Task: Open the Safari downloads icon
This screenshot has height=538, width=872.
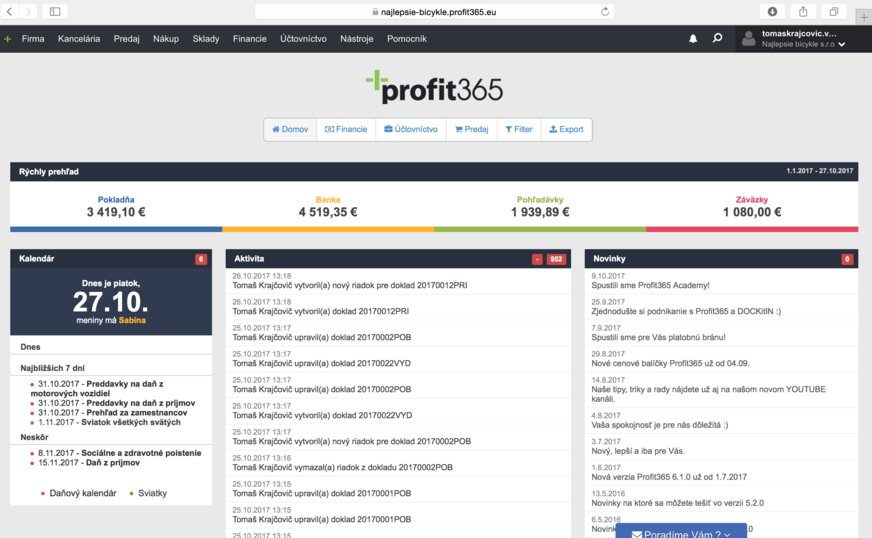Action: coord(772,11)
